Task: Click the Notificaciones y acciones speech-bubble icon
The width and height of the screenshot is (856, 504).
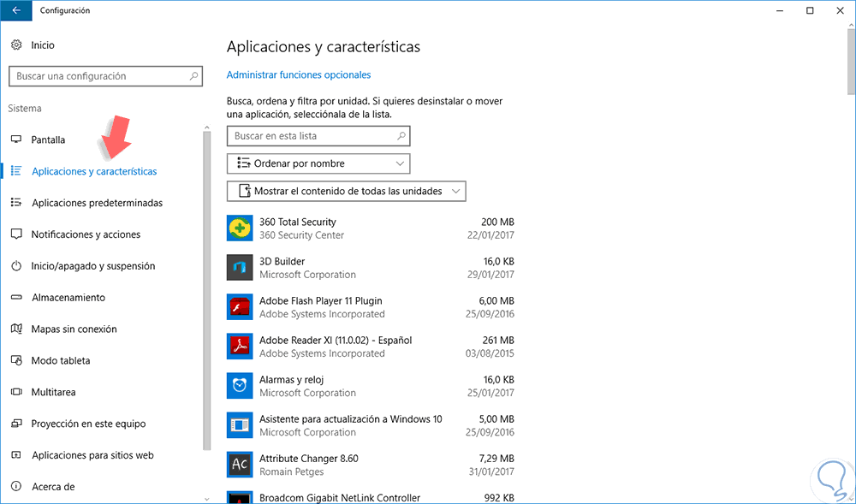Action: coord(16,234)
